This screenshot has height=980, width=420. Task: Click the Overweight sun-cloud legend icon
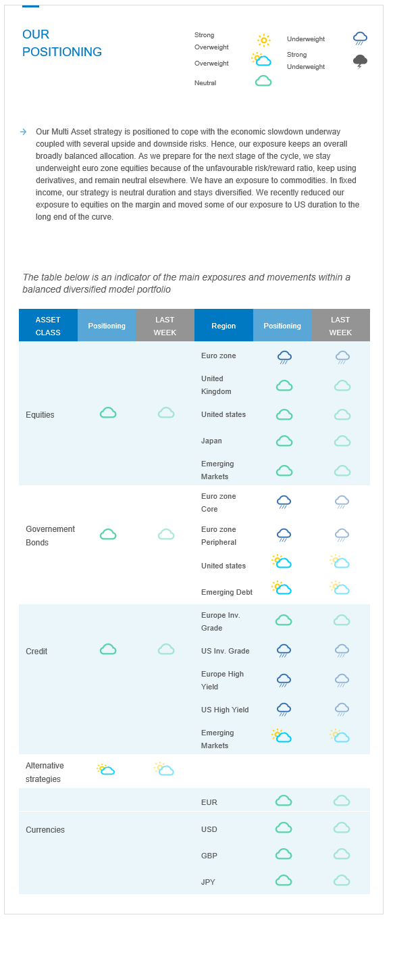261,59
